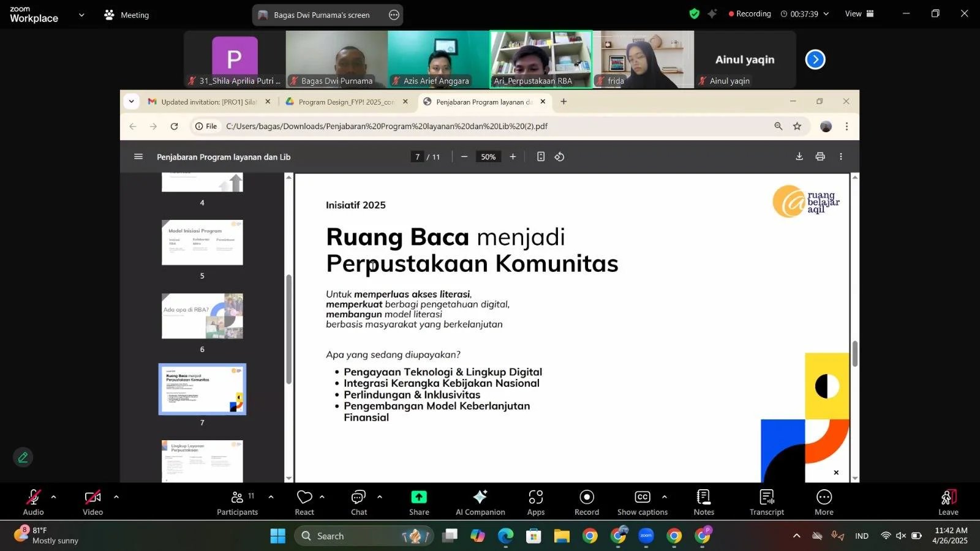Close the Program Design_FYP tab

[405, 102]
